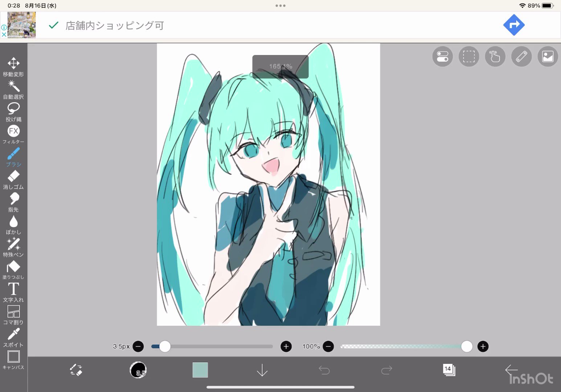Tap the drawing canvas illustration
561x392 pixels.
tap(268, 184)
